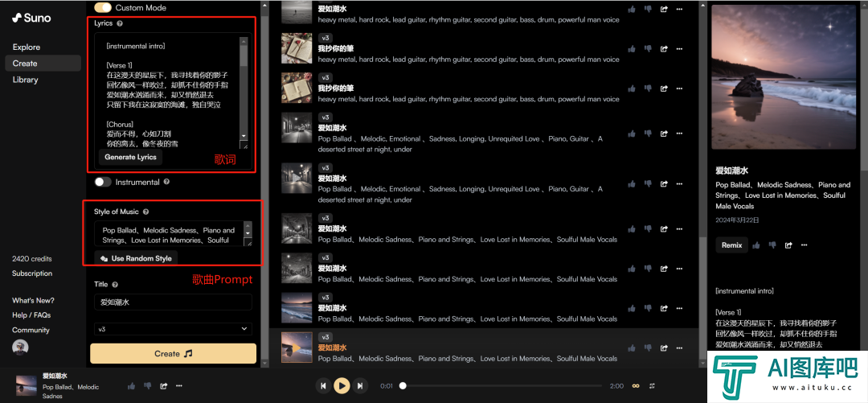Click Use Random Style button
The height and width of the screenshot is (403, 868).
[x=136, y=258]
